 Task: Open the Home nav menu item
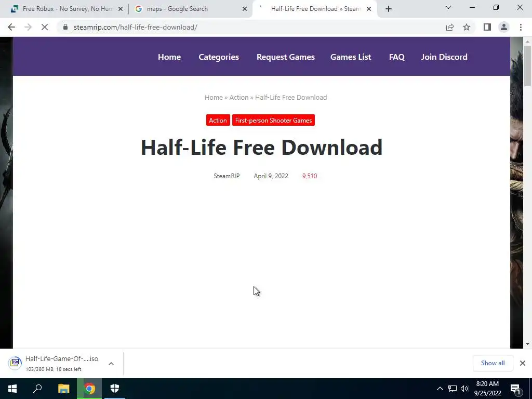click(x=169, y=57)
